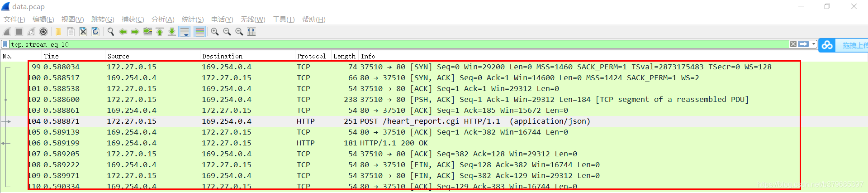Go forward with the green right arrow
868x193 pixels.
(x=135, y=32)
